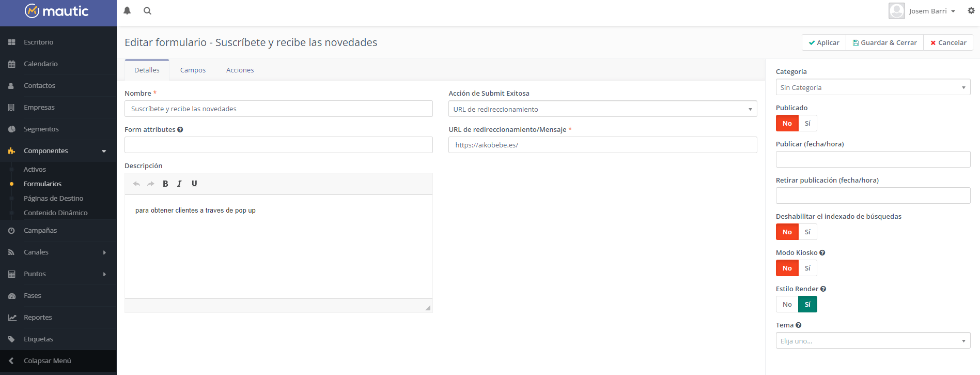Viewport: 980px width, 375px height.
Task: Click Form attributes help icon
Action: coord(180,130)
